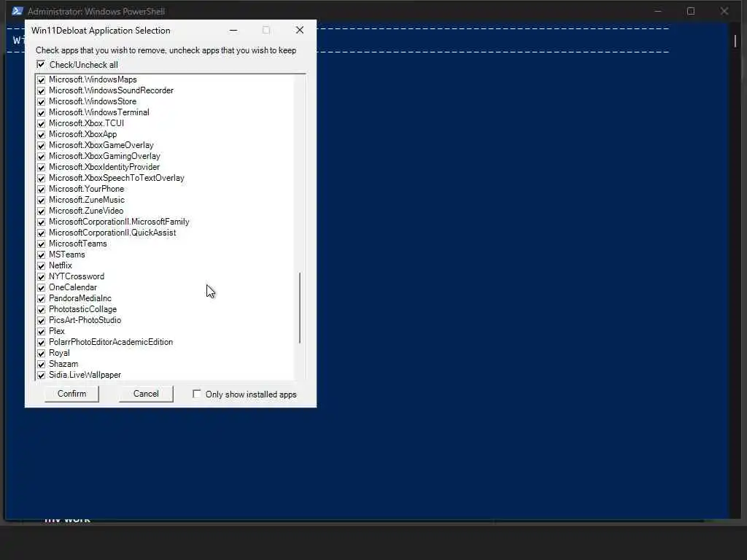Uncheck Microsoft.ZuneVideo checkbox
The width and height of the screenshot is (747, 560).
(x=42, y=211)
